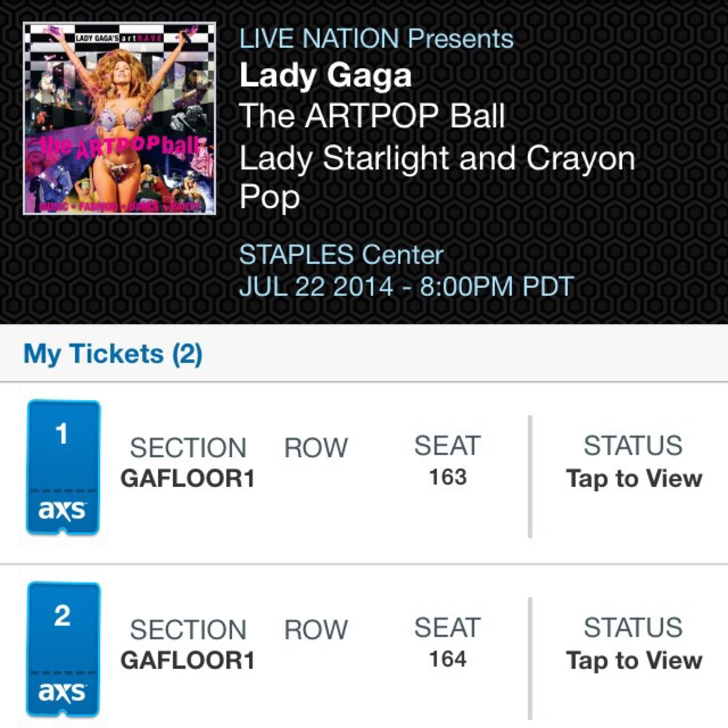Click seat number 164
The image size is (728, 728).
click(448, 659)
